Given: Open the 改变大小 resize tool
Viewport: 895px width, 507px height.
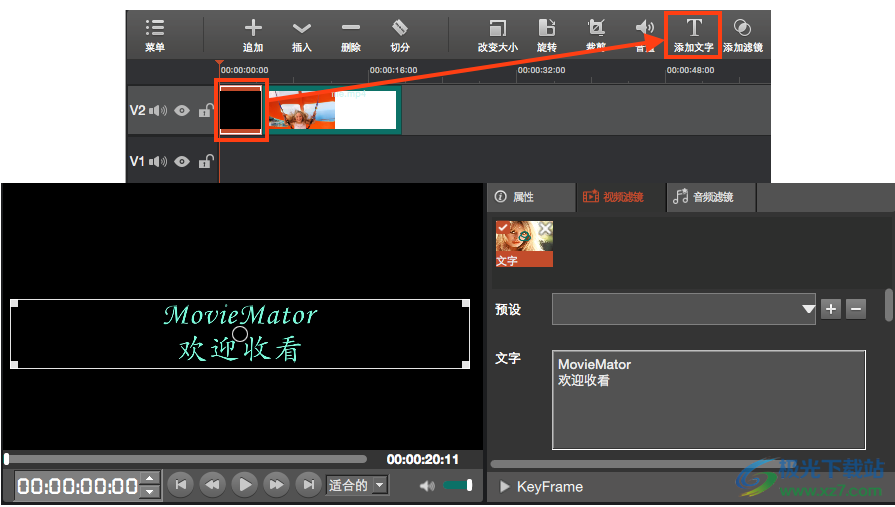Looking at the screenshot, I should (498, 35).
